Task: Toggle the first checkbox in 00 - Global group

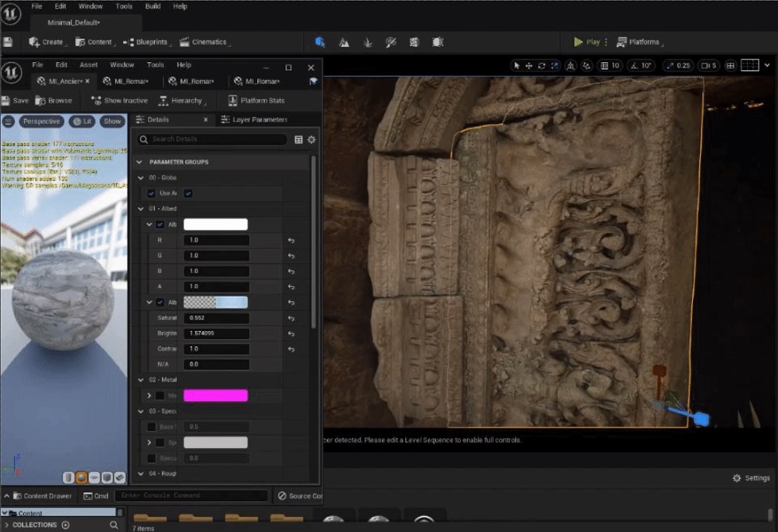Action: coord(152,193)
